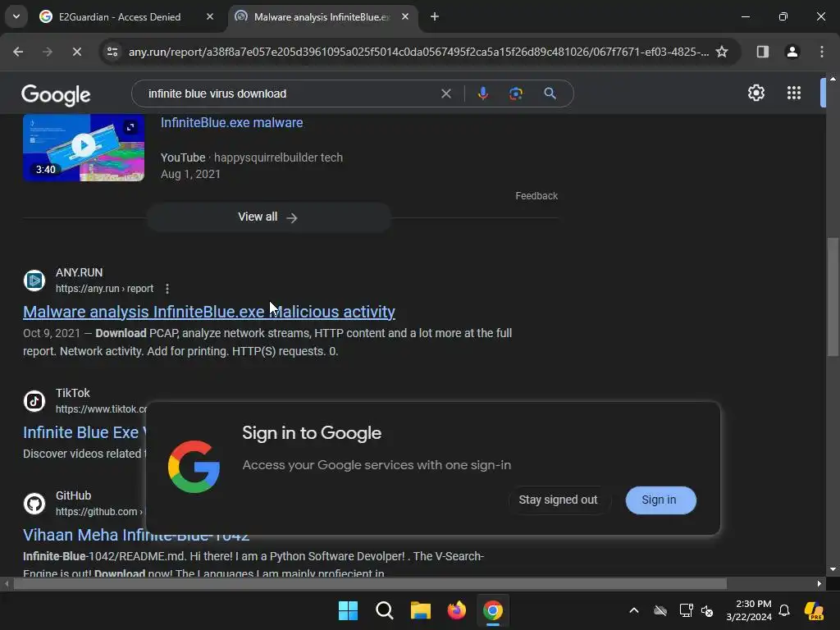This screenshot has height=630, width=840.
Task: Submit the Google search magnifier
Action: [x=550, y=94]
